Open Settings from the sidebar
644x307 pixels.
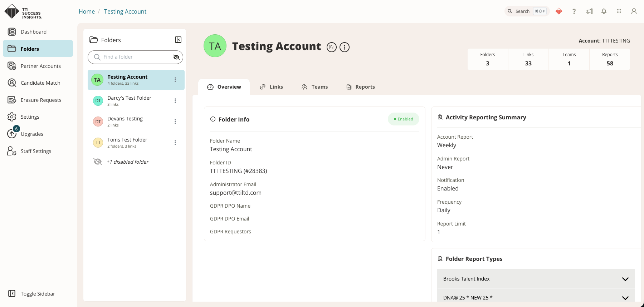38,117
